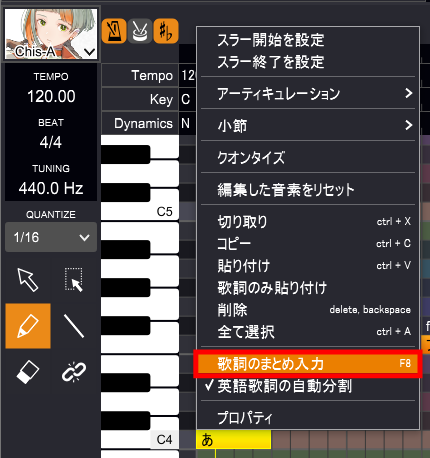Open the 1/16 quantize dropdown

[51, 237]
